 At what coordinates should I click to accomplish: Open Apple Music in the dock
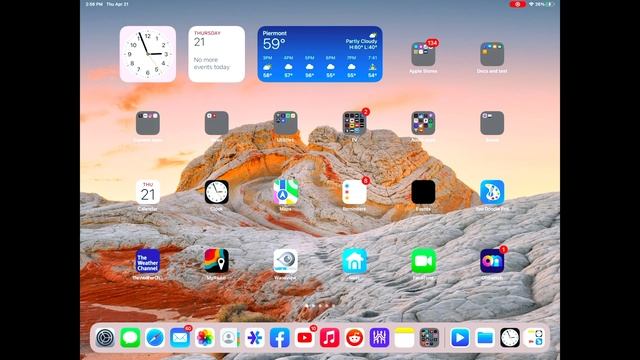click(329, 338)
